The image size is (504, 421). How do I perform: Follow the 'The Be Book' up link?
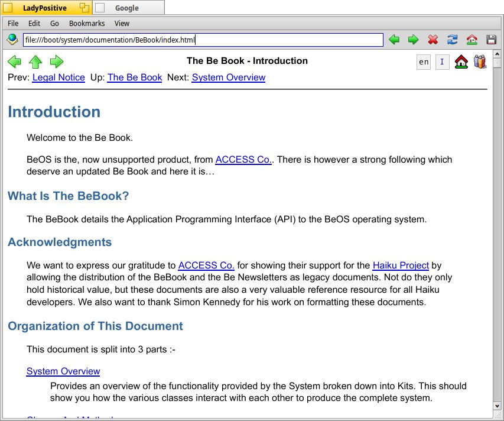pos(135,77)
